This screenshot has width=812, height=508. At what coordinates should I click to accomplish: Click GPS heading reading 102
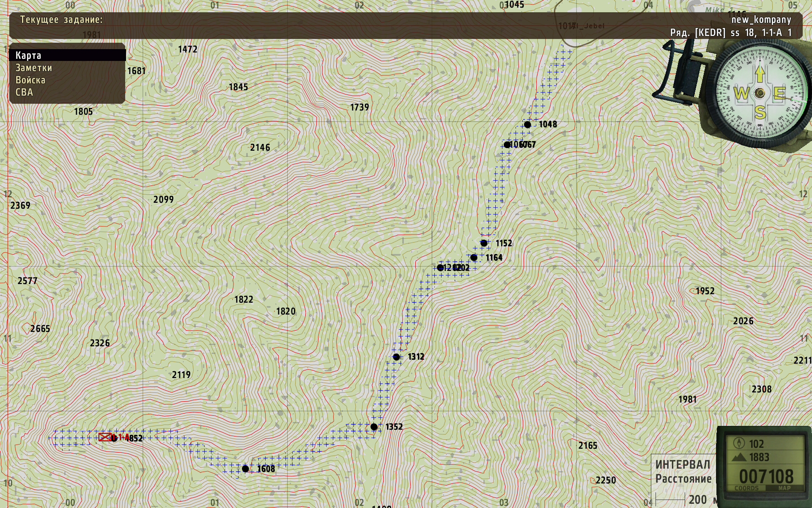(757, 444)
